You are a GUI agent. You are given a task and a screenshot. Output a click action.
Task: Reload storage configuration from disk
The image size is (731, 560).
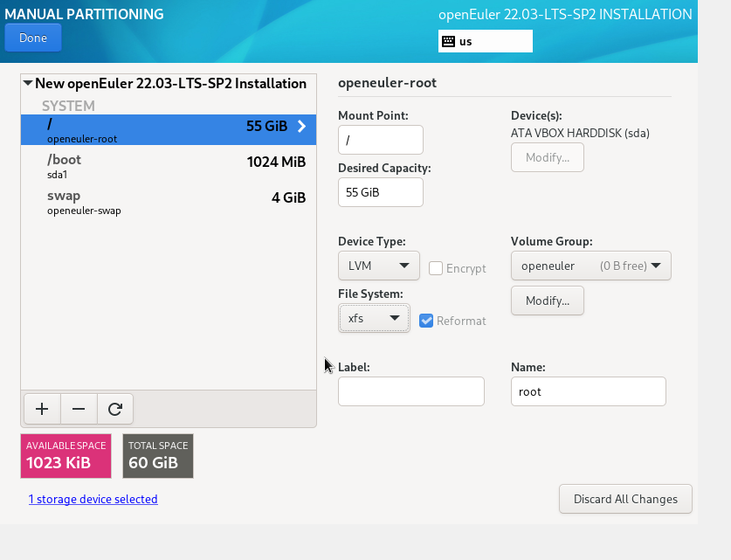point(115,409)
